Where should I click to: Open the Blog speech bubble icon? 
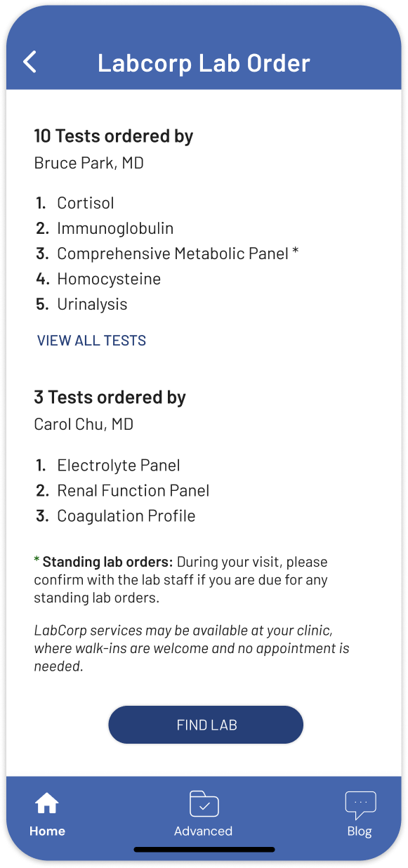(x=360, y=805)
